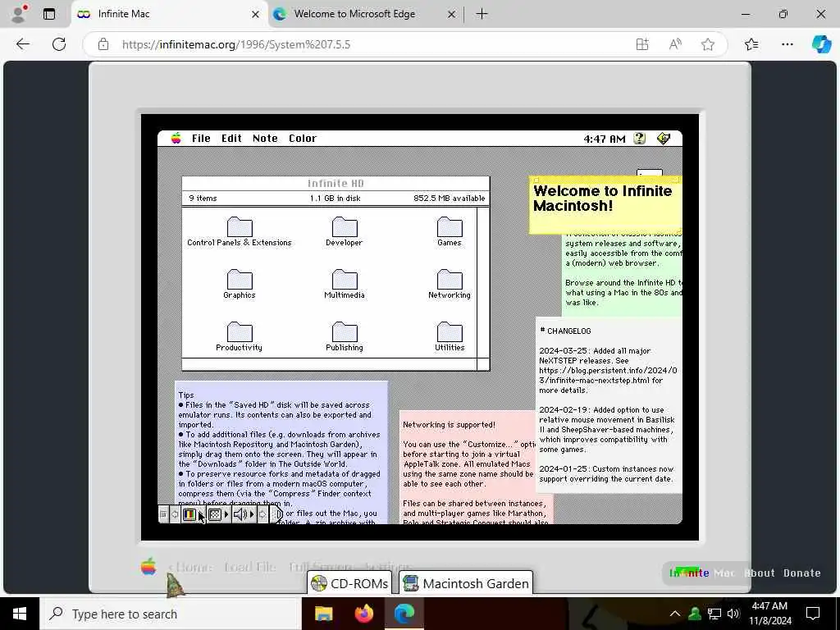This screenshot has width=840, height=630.
Task: Click the browser Back arrow button
Action: coord(23,44)
